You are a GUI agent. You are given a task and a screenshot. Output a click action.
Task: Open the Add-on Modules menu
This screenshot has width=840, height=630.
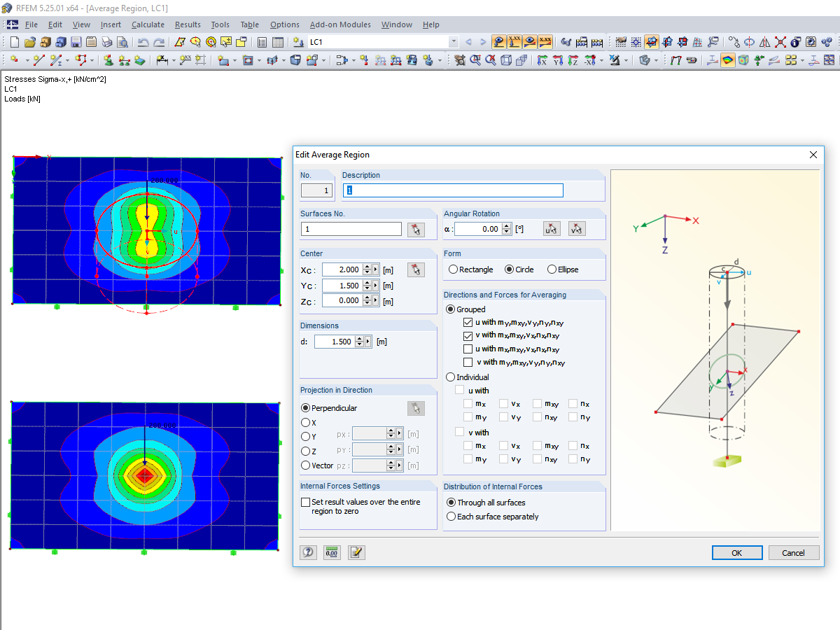[340, 24]
